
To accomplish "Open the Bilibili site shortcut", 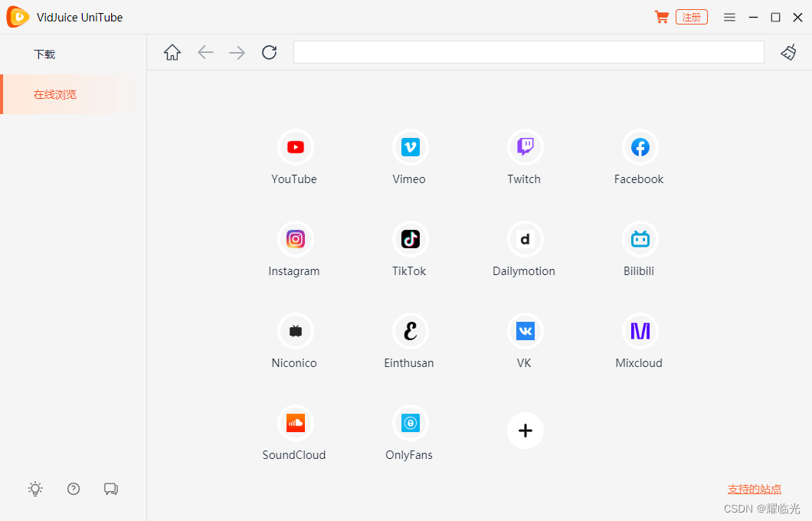I will pos(640,239).
